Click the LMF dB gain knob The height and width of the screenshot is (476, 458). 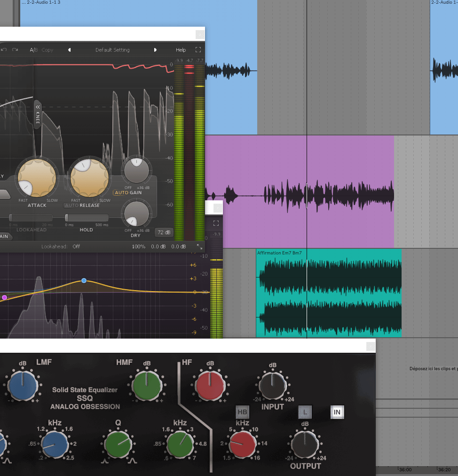click(x=23, y=386)
